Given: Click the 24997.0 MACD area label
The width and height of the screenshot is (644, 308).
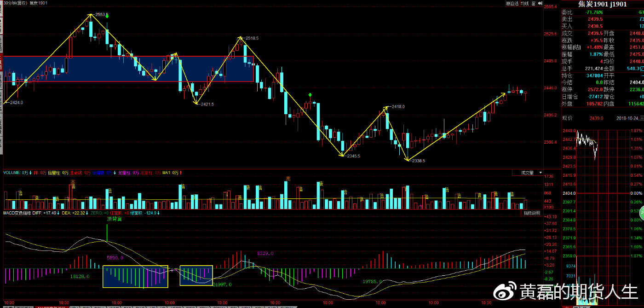Looking at the screenshot, I should point(222,285).
